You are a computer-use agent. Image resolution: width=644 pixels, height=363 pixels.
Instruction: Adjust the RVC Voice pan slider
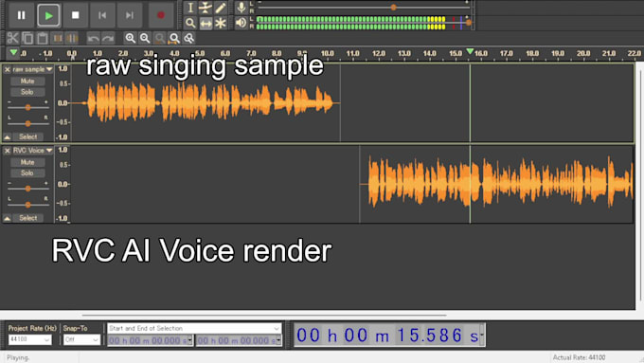tap(27, 205)
